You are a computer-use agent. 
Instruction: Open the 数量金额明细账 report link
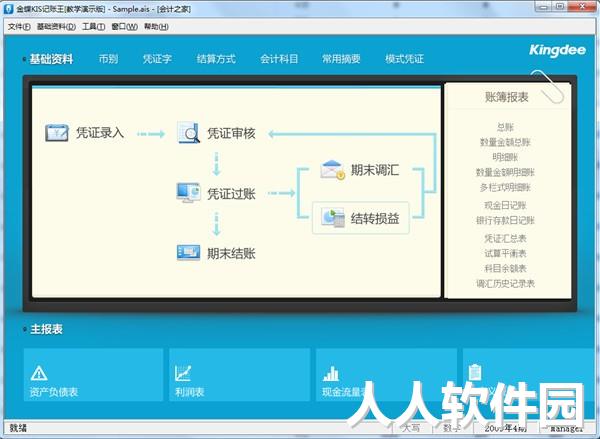click(x=505, y=172)
